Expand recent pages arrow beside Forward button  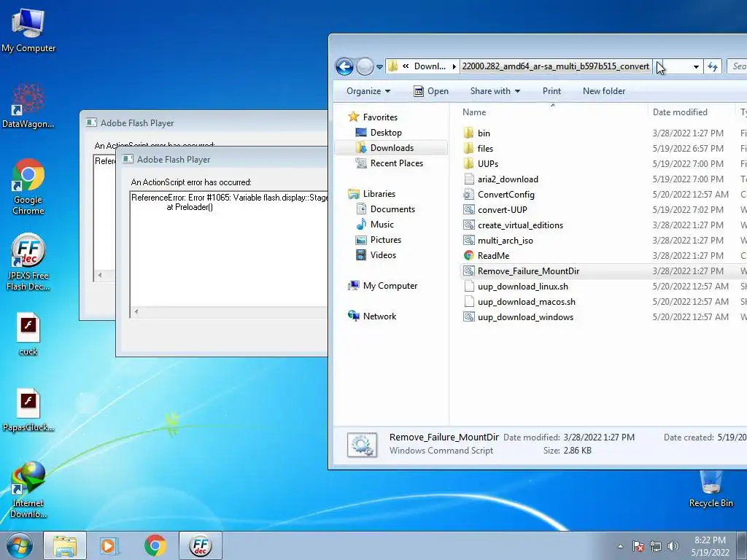(x=379, y=67)
